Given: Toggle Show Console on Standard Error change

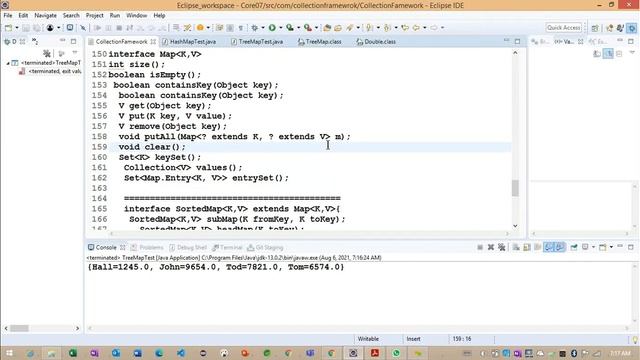Looking at the screenshot, I should 560,247.
